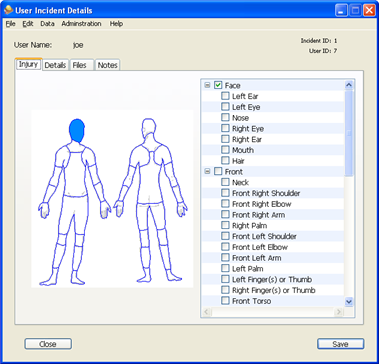Open the Data menu
Viewport: 379px width, 364px height.
click(47, 24)
